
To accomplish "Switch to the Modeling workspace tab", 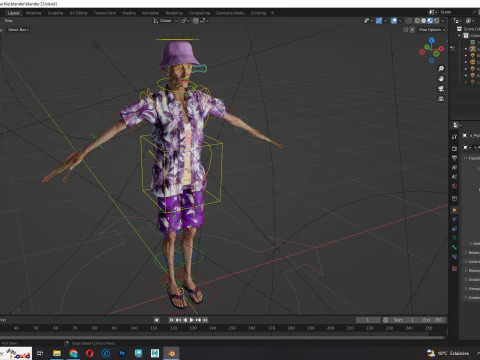I will point(33,13).
